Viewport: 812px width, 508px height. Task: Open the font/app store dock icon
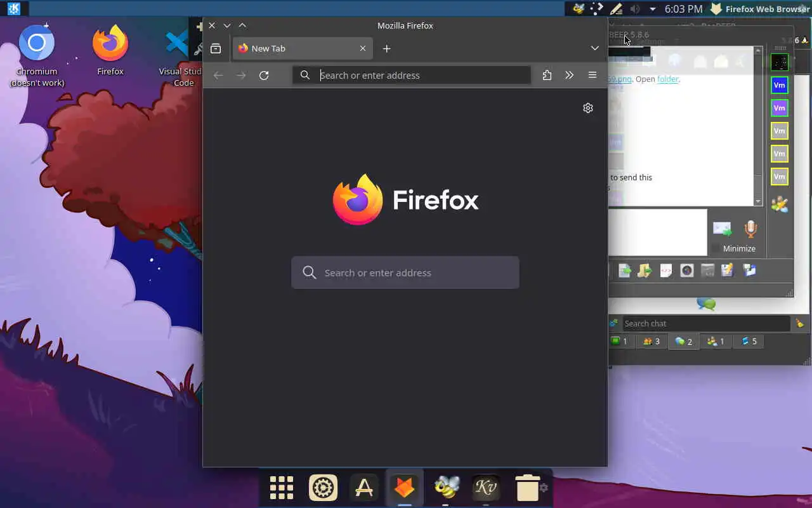(364, 488)
